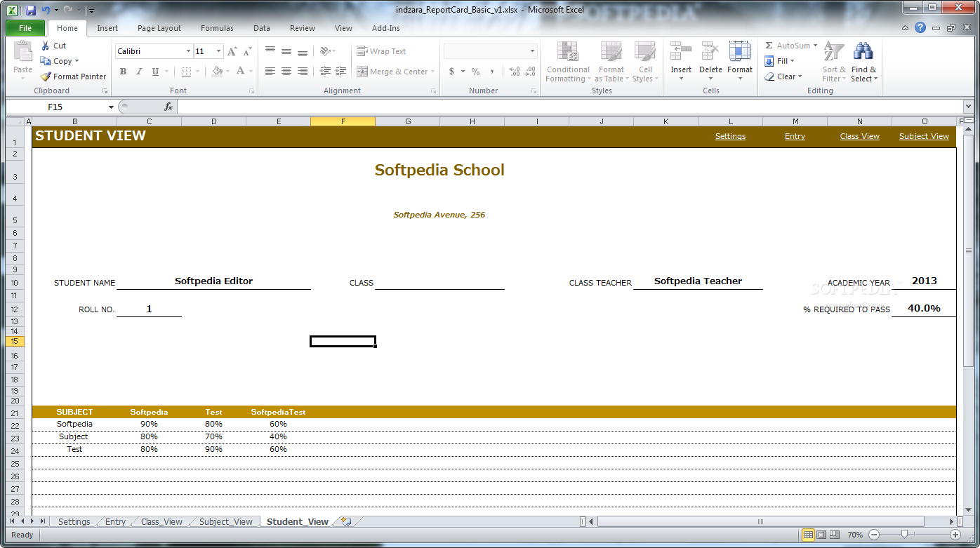Screen dimensions: 980x548
Task: Change text orientation
Action: point(325,51)
